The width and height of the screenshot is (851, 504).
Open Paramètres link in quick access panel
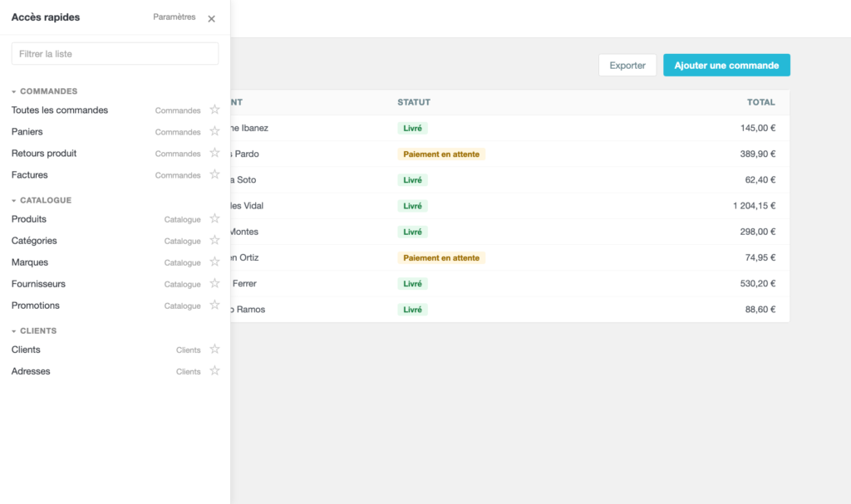[x=175, y=17]
